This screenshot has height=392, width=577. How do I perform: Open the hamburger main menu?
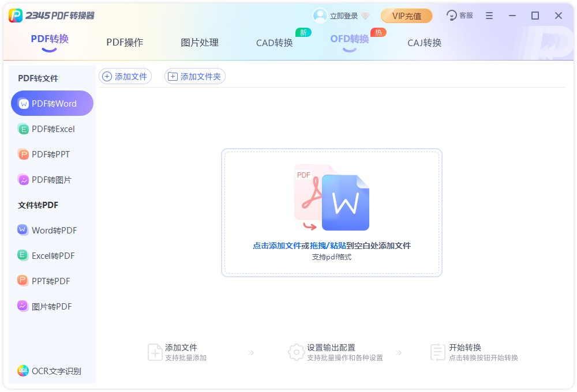click(x=489, y=16)
